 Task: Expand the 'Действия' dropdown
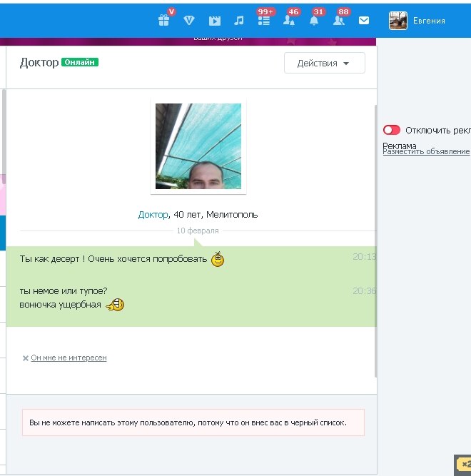[x=324, y=63]
